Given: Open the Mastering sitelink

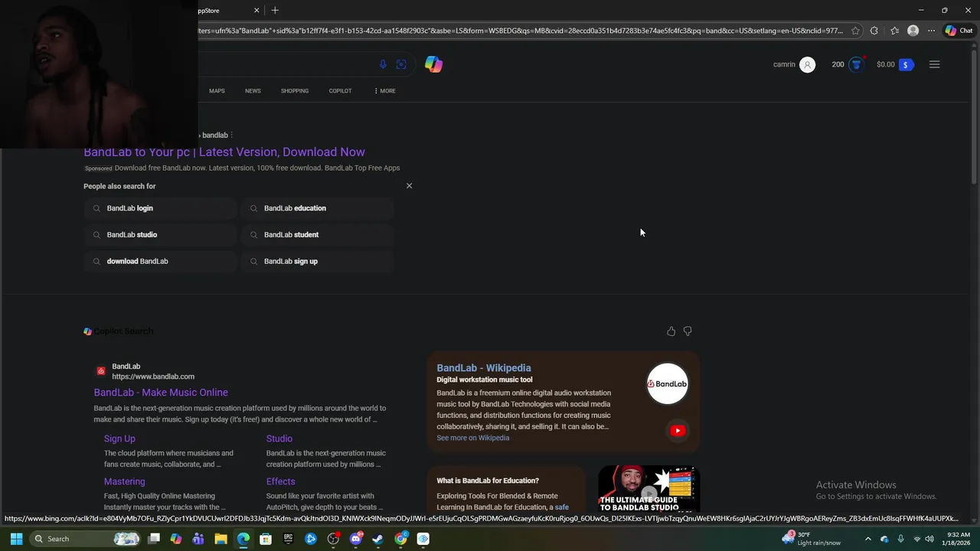Looking at the screenshot, I should tap(124, 481).
